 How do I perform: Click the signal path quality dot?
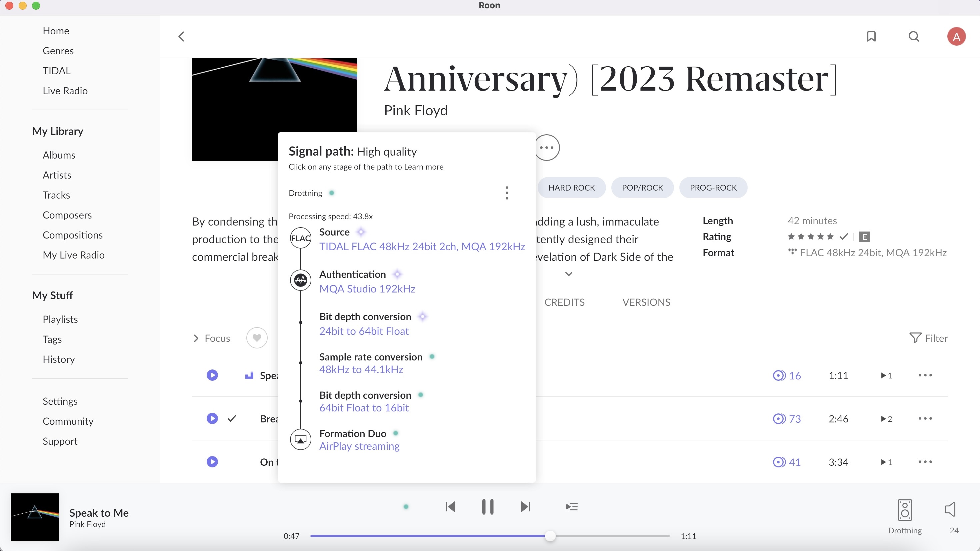coord(406,506)
